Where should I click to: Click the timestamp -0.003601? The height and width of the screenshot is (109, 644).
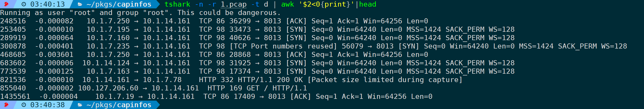54,54
